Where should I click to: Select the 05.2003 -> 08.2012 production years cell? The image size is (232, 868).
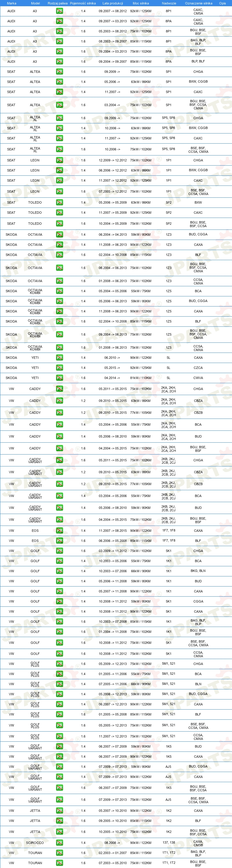(x=113, y=31)
